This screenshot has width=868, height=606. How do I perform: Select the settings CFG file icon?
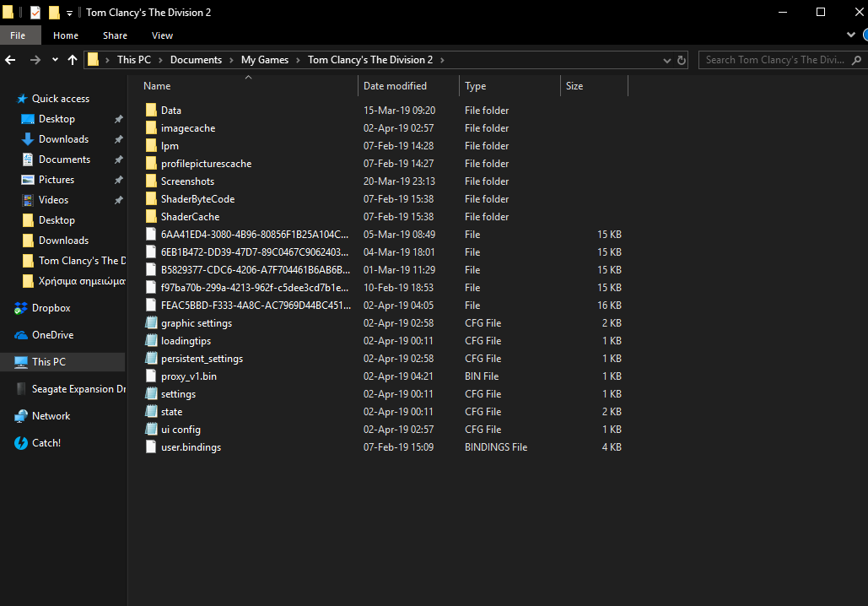[151, 394]
